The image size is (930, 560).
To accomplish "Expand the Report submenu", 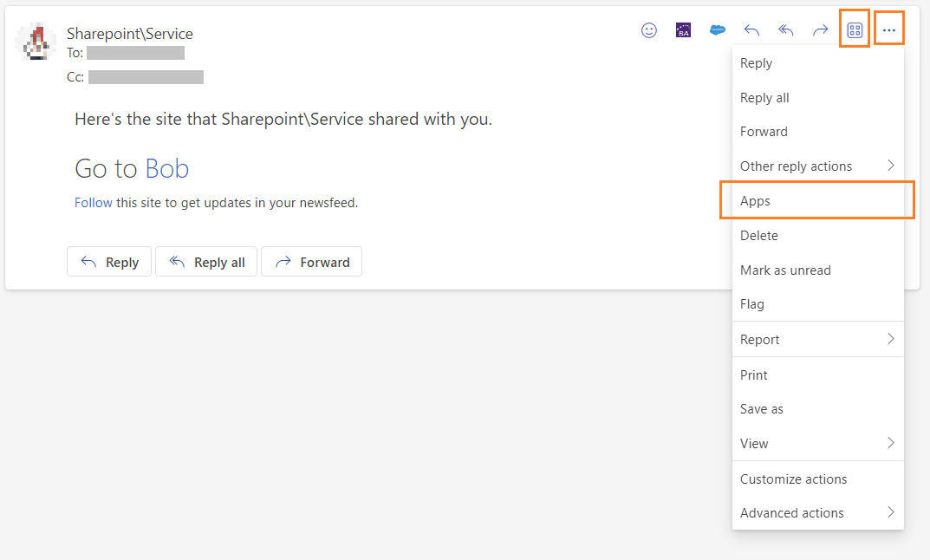I will (x=817, y=340).
